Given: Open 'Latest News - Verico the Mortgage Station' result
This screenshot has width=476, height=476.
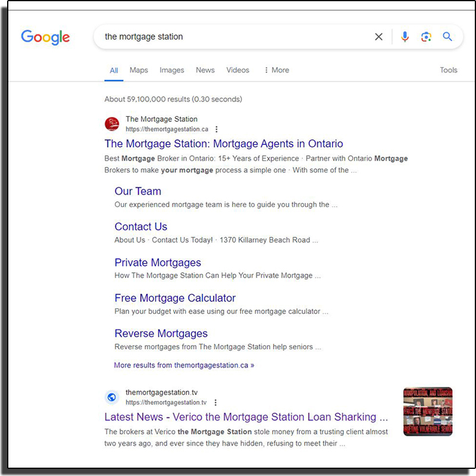Looking at the screenshot, I should point(246,417).
